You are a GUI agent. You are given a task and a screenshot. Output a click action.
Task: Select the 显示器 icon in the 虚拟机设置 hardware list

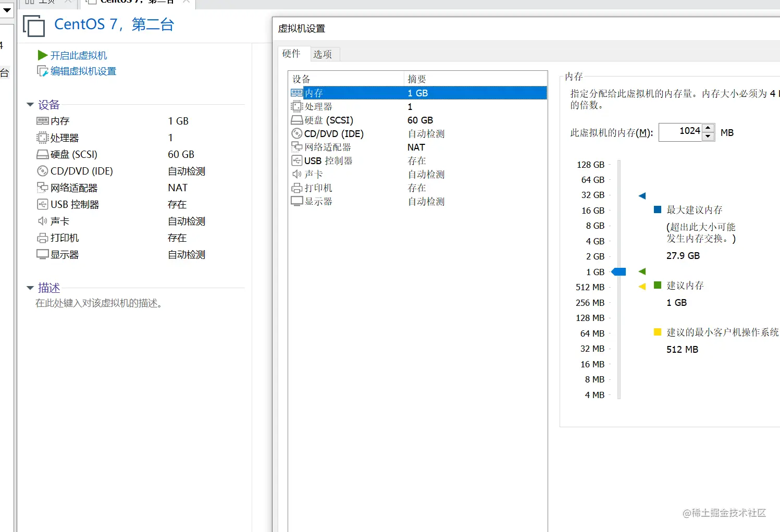click(x=297, y=201)
